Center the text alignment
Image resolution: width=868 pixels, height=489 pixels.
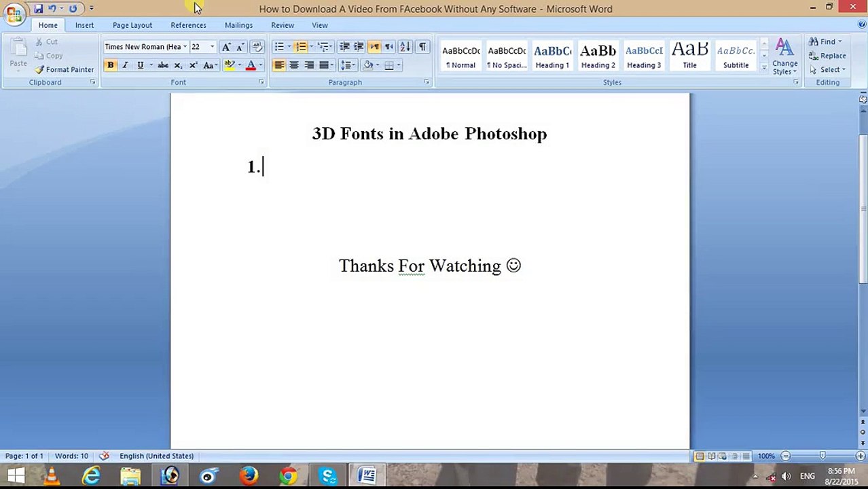point(294,65)
